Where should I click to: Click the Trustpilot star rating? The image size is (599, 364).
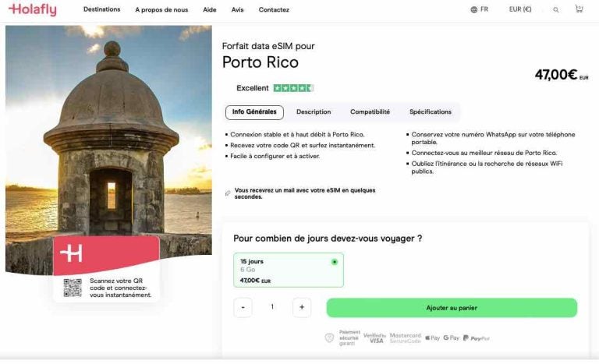click(293, 88)
